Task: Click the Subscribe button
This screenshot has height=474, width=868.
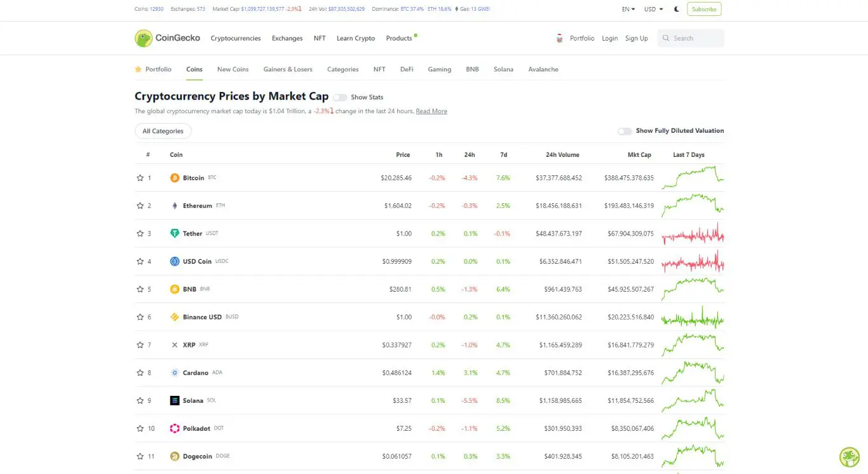Action: 704,10
